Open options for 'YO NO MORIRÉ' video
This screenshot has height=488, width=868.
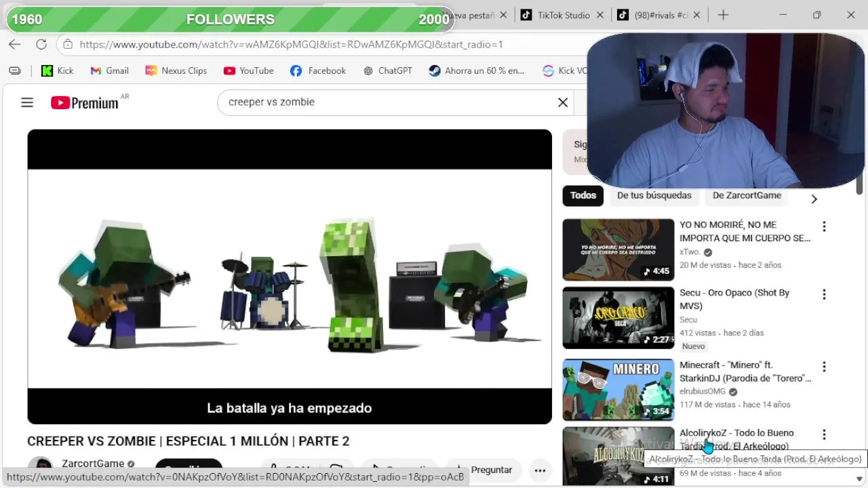pos(824,226)
